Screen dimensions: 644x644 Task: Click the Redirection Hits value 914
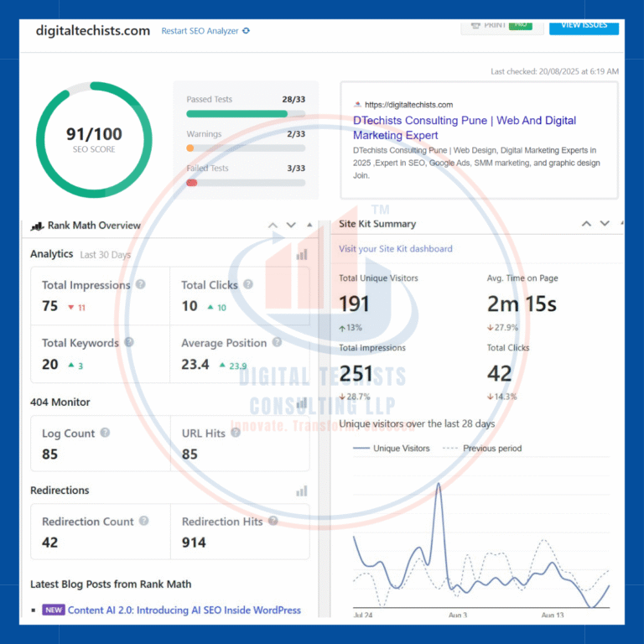(194, 543)
